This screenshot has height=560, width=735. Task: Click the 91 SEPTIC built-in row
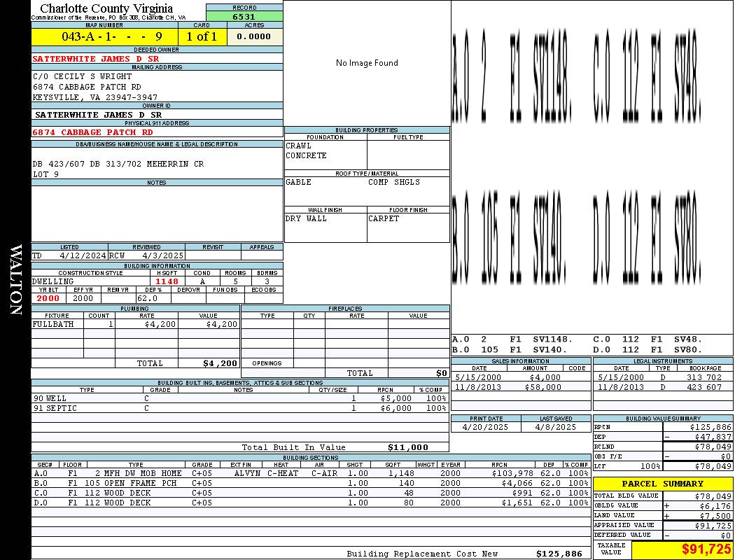point(240,408)
